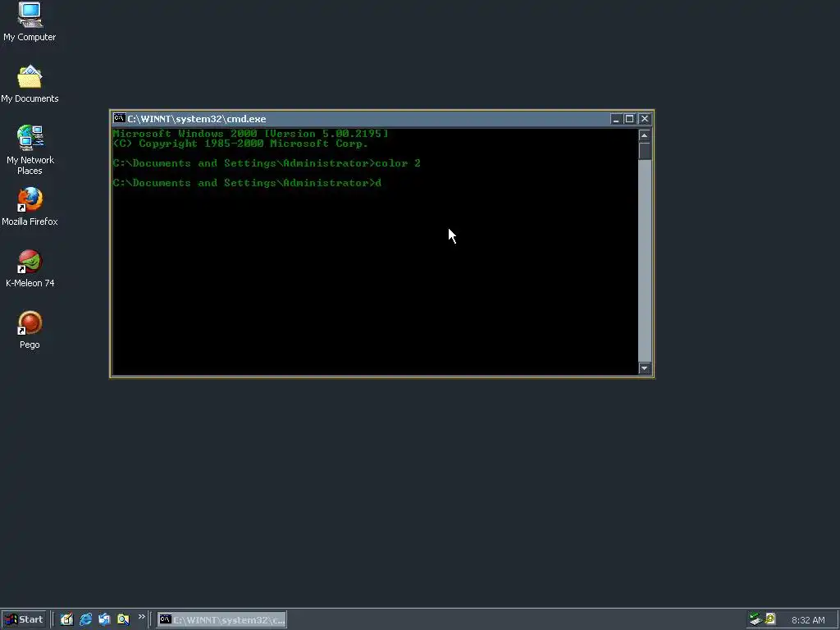Click the Safely Remove Hardware tray icon
The image size is (840, 630).
756,619
